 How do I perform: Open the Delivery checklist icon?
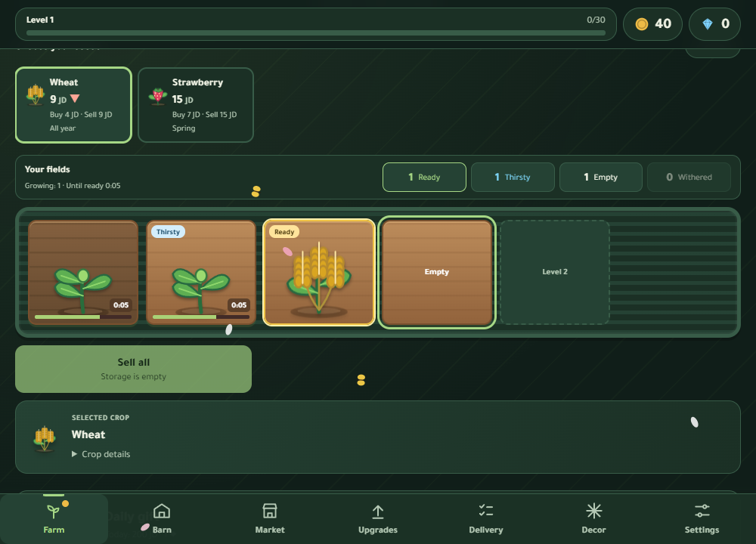point(486,510)
